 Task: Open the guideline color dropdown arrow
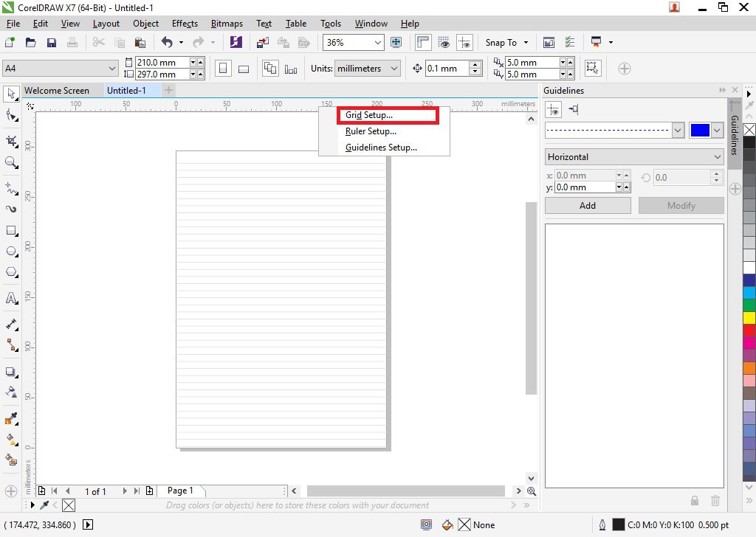click(x=717, y=130)
